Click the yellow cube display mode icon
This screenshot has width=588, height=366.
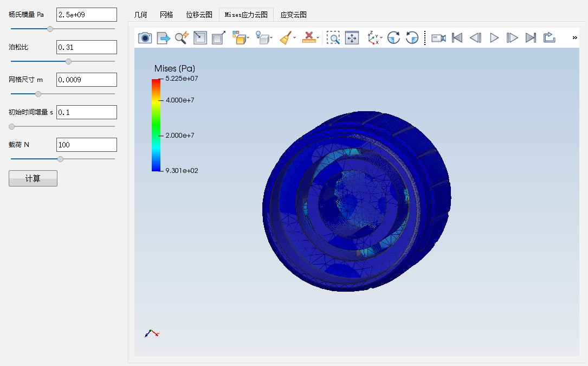tap(239, 38)
